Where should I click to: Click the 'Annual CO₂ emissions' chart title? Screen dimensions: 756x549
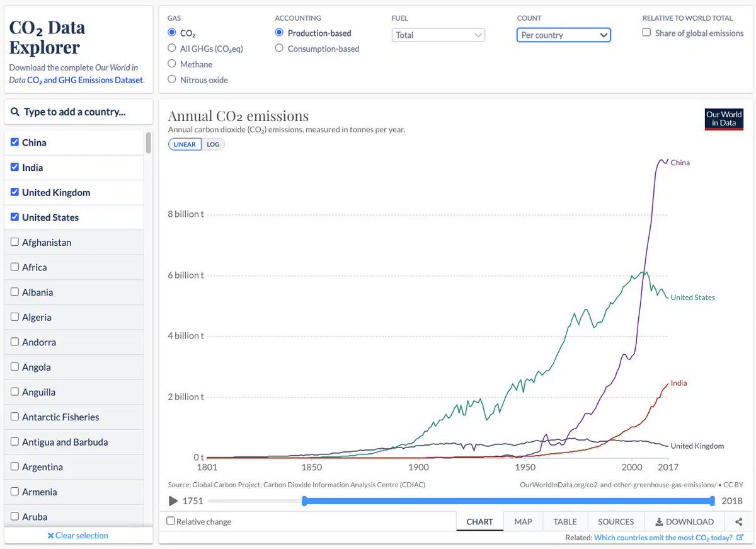[238, 116]
